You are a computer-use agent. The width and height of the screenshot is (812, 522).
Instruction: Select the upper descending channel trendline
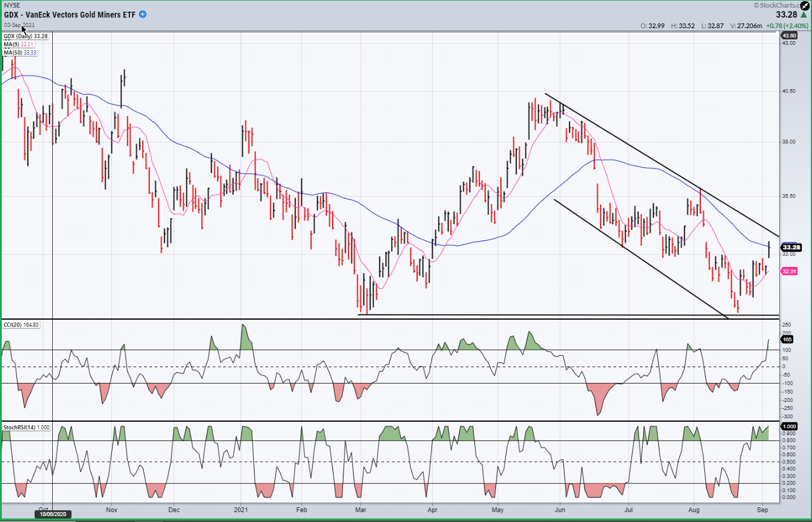[662, 165]
